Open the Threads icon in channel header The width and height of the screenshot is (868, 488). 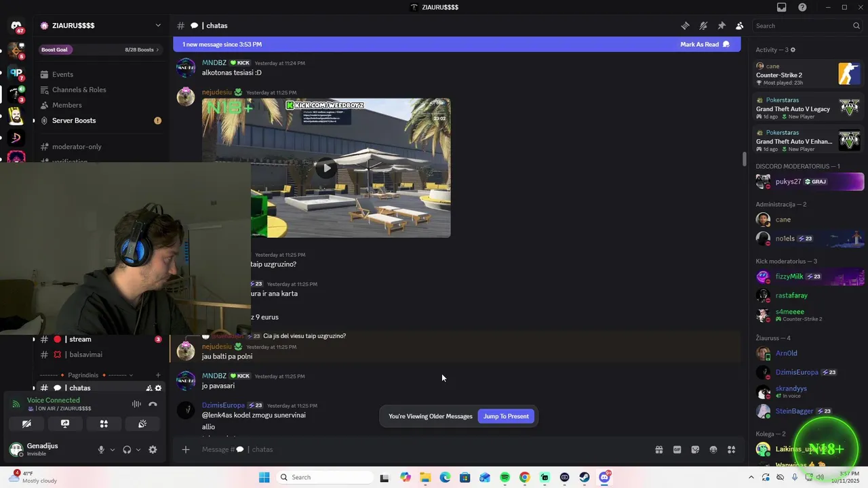point(686,26)
